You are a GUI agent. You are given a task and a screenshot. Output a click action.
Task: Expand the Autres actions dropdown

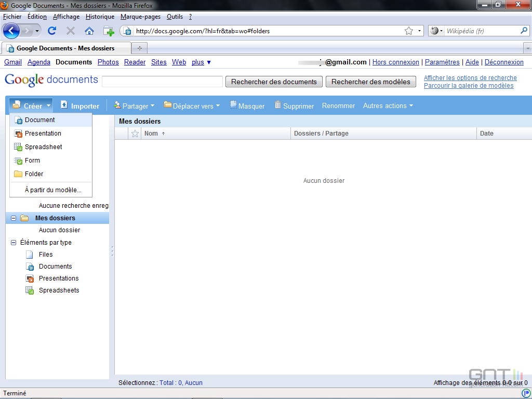click(x=388, y=106)
